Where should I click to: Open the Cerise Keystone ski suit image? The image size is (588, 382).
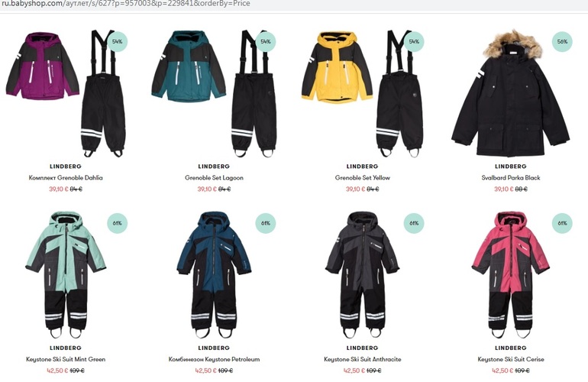(x=511, y=275)
